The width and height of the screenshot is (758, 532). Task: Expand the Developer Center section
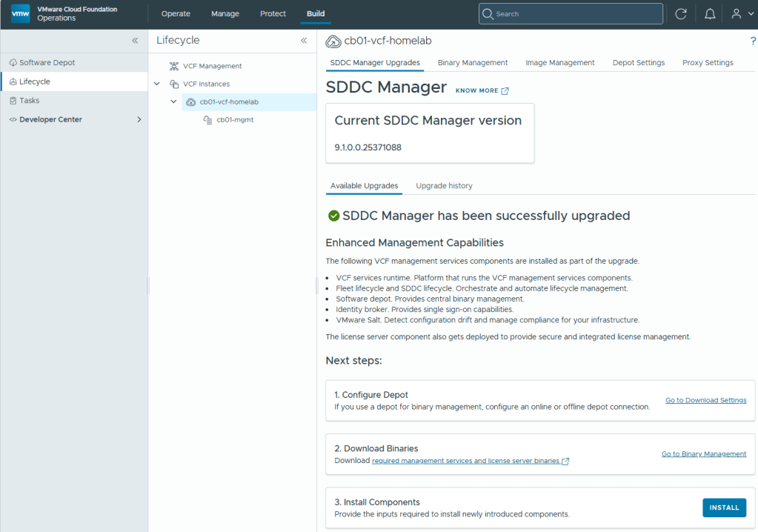point(139,119)
